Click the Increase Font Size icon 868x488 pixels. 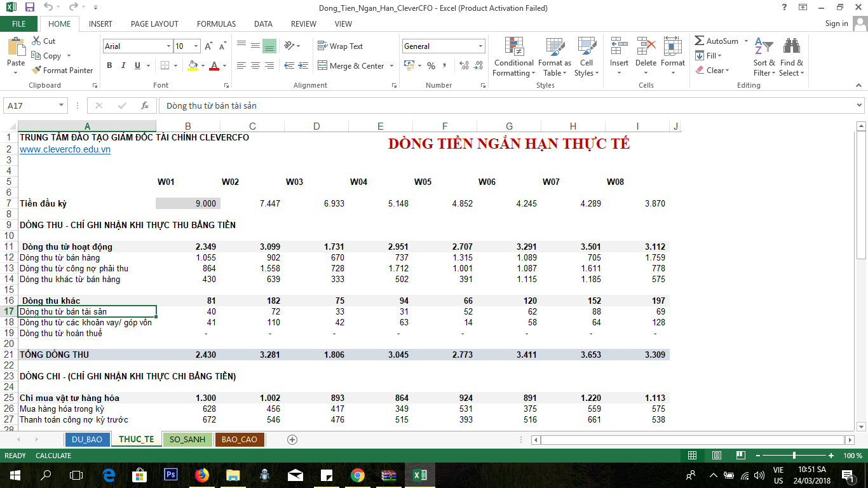tap(208, 46)
